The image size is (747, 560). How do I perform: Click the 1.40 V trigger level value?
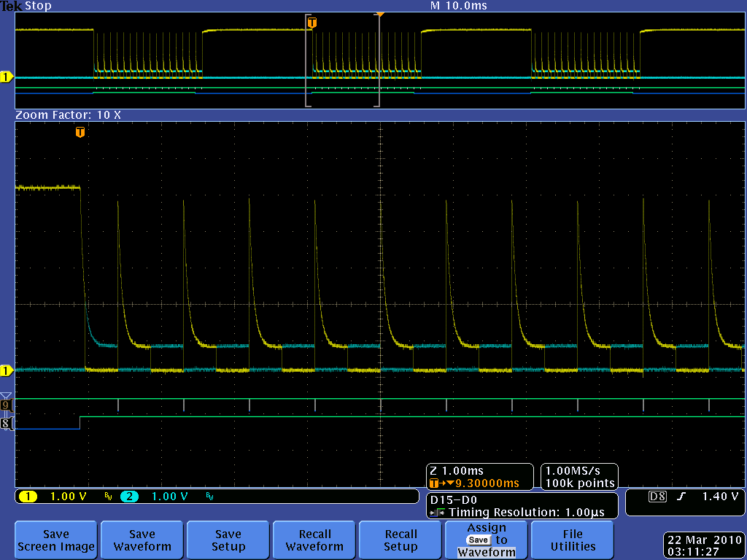click(x=720, y=497)
